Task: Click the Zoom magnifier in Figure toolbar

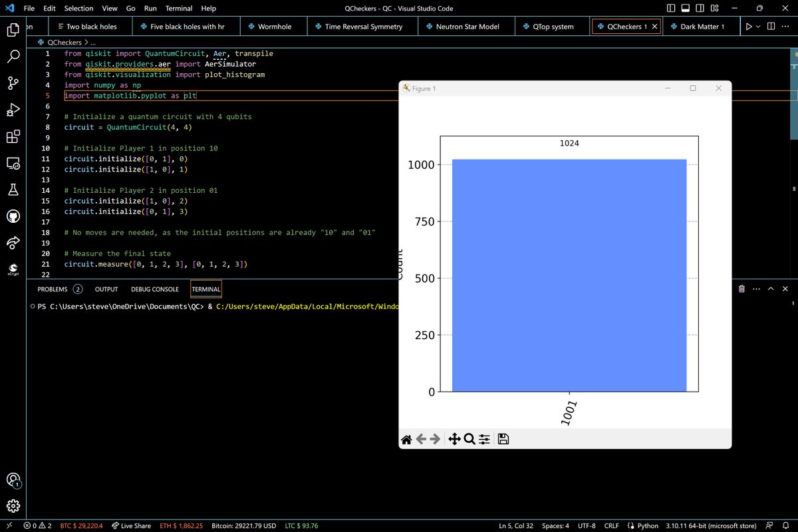Action: [469, 439]
